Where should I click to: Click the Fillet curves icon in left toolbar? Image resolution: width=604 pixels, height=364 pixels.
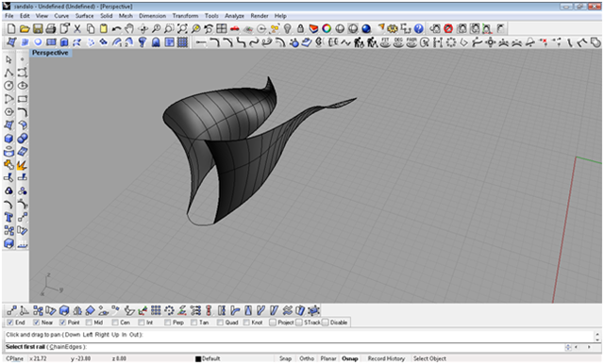(x=23, y=112)
